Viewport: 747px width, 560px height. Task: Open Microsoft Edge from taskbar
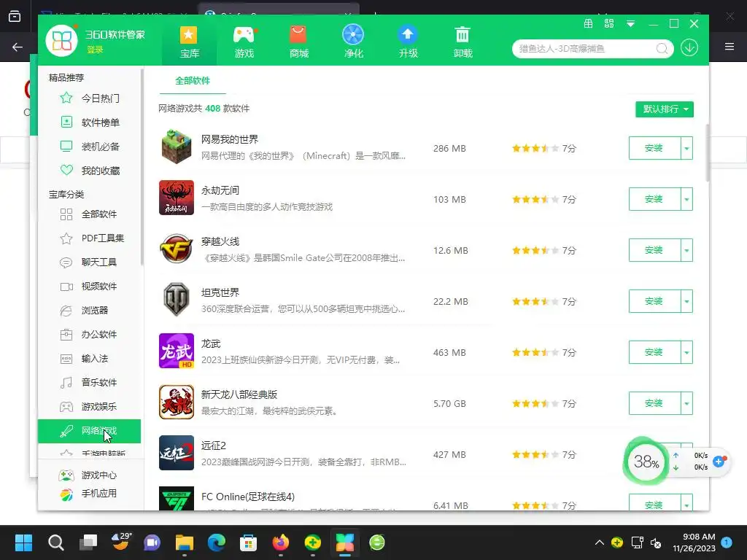216,542
